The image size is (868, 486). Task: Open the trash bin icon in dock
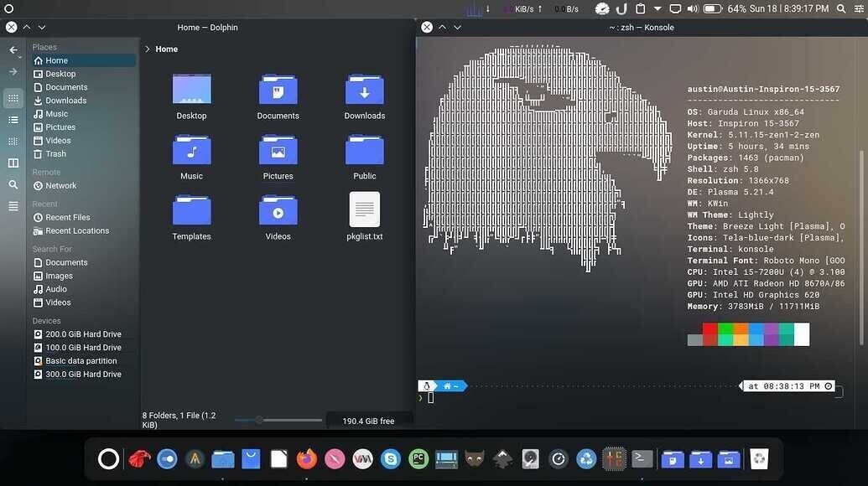tap(759, 459)
